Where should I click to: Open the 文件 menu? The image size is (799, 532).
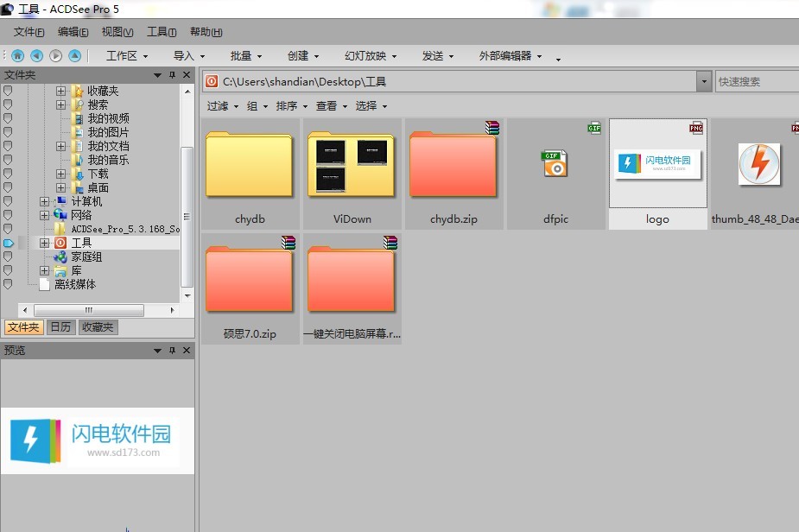click(29, 32)
